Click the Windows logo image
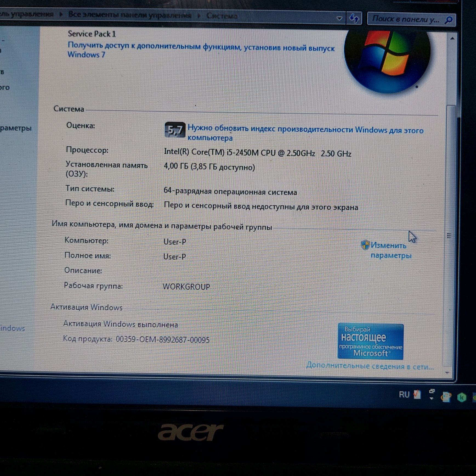Image resolution: width=476 pixels, height=476 pixels. point(387,61)
